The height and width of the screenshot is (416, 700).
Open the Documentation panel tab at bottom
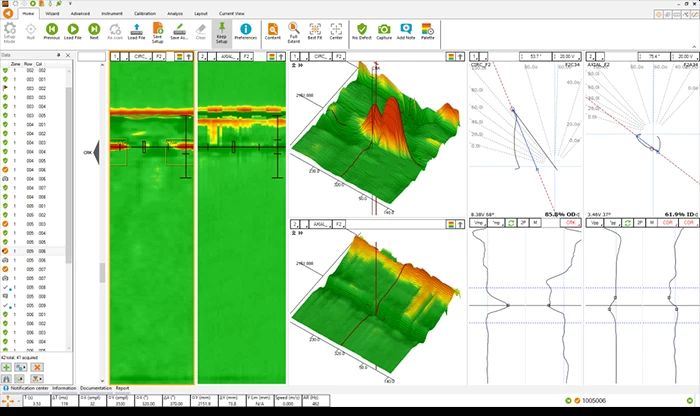[x=96, y=388]
